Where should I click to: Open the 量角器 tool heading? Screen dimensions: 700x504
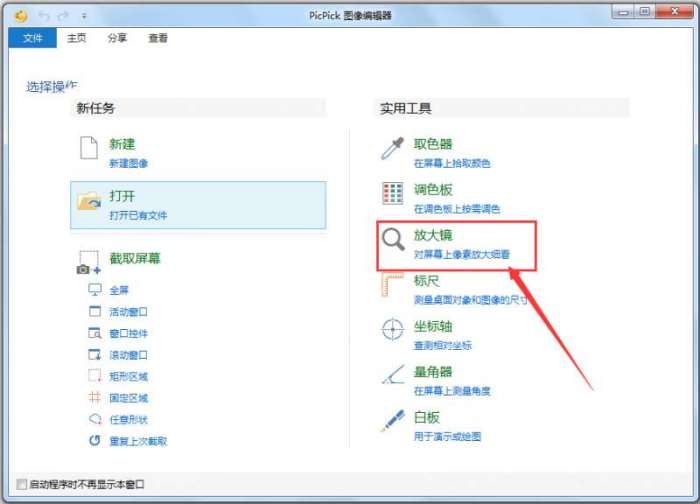click(x=433, y=371)
